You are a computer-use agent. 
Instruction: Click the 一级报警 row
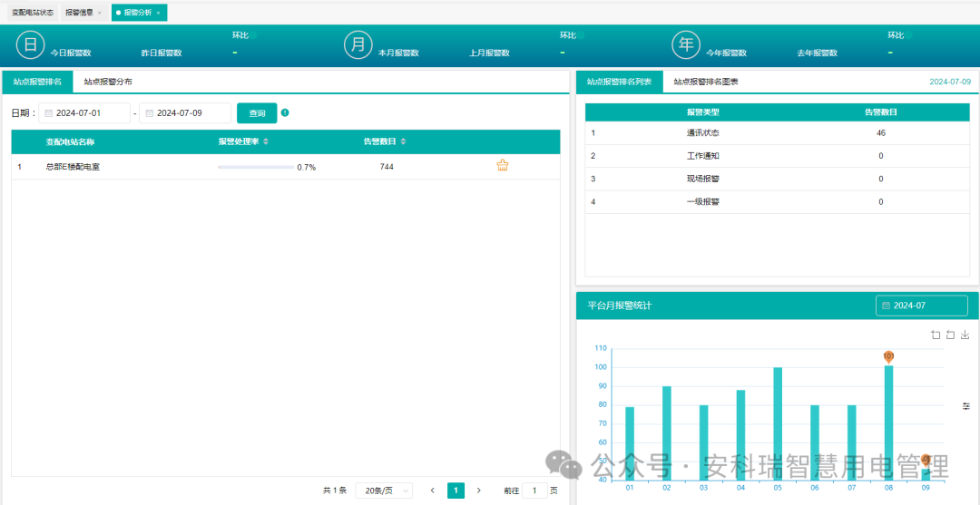777,201
